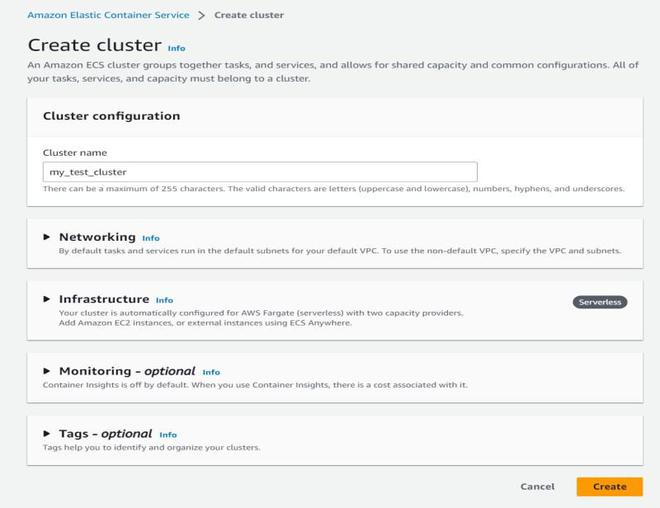Image resolution: width=660 pixels, height=508 pixels.
Task: Focus the Cluster name input field
Action: coord(260,172)
